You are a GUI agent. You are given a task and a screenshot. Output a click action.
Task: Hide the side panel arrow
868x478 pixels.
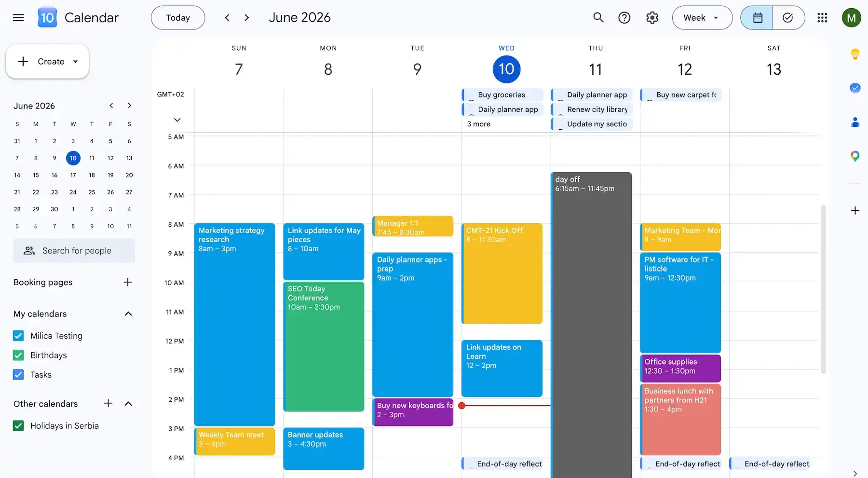855,473
